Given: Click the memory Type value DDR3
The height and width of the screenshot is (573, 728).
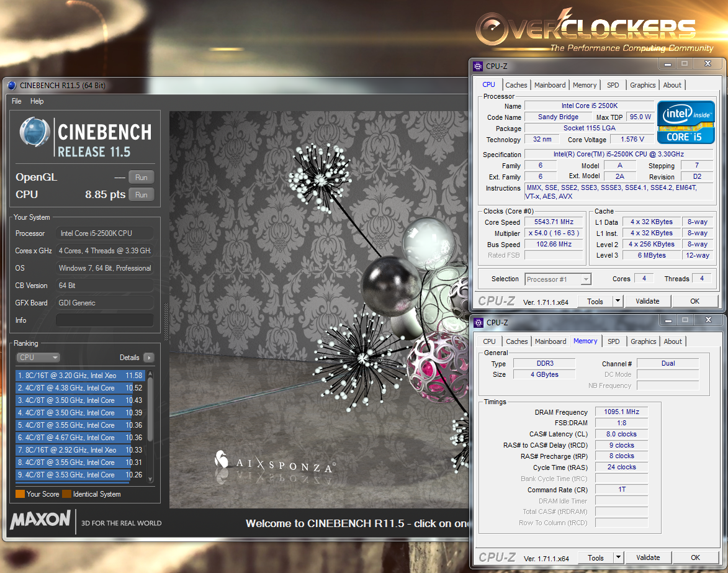Looking at the screenshot, I should [x=545, y=364].
